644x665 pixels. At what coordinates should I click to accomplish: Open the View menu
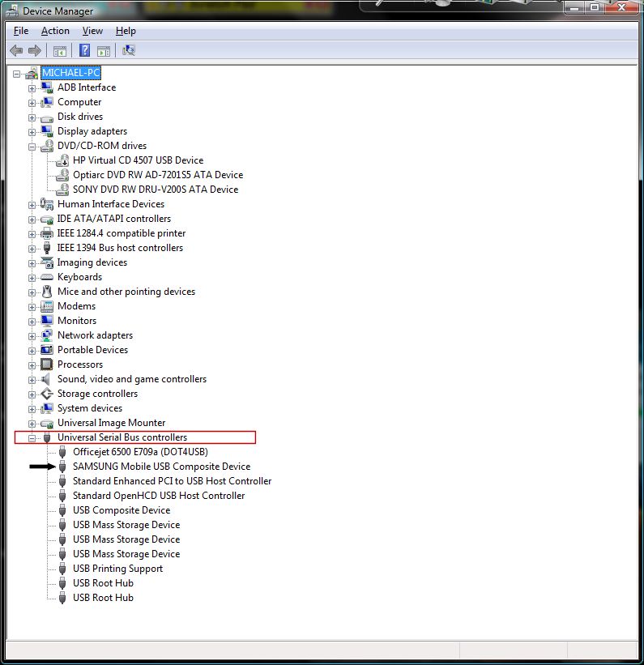tap(92, 31)
